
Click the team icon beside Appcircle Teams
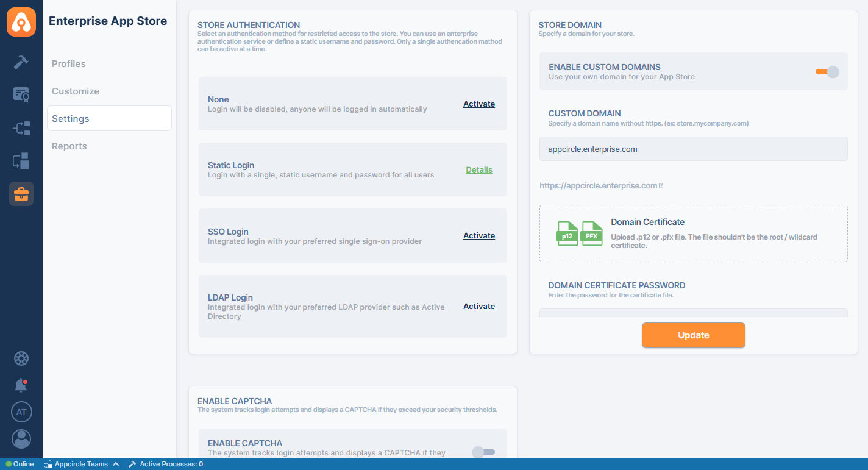click(48, 464)
